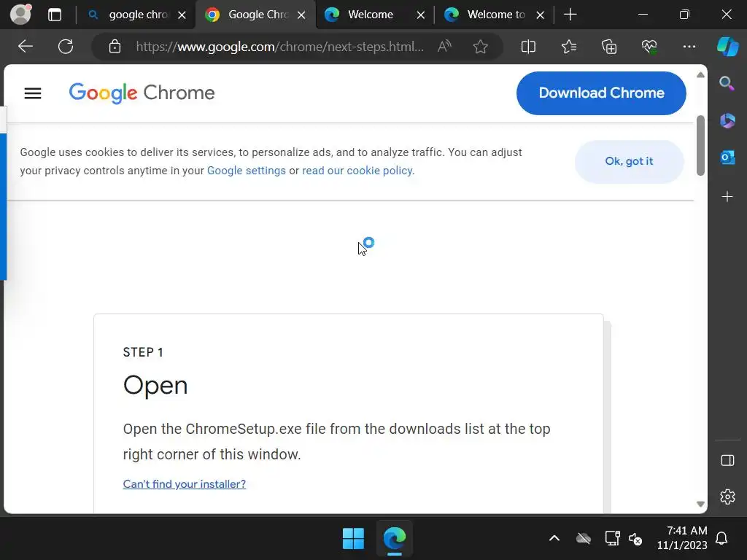
Task: Open Microsoft 365 sidebar app
Action: coord(727,120)
